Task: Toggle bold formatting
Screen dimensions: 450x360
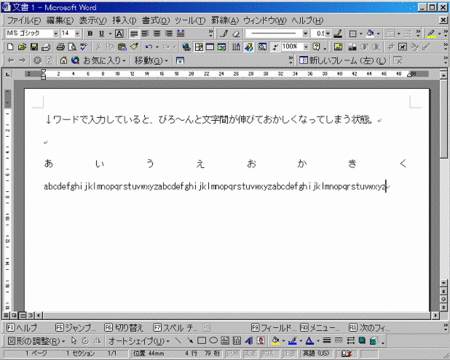Action: 90,34
